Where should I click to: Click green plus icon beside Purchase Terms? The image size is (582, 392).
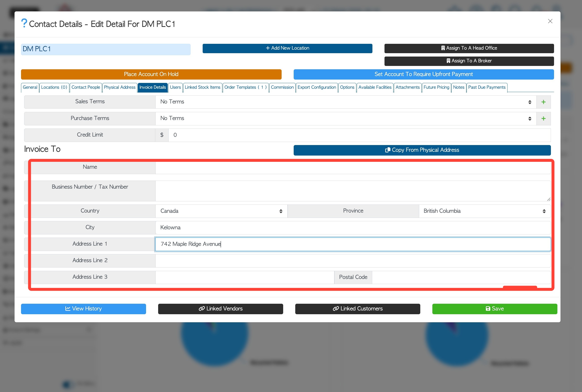(x=543, y=118)
